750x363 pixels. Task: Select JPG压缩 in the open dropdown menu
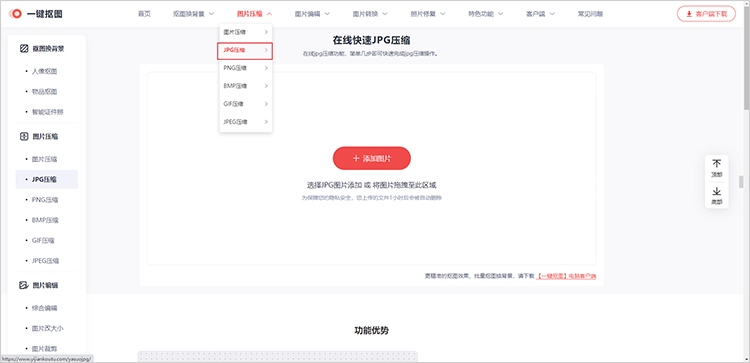pos(245,51)
